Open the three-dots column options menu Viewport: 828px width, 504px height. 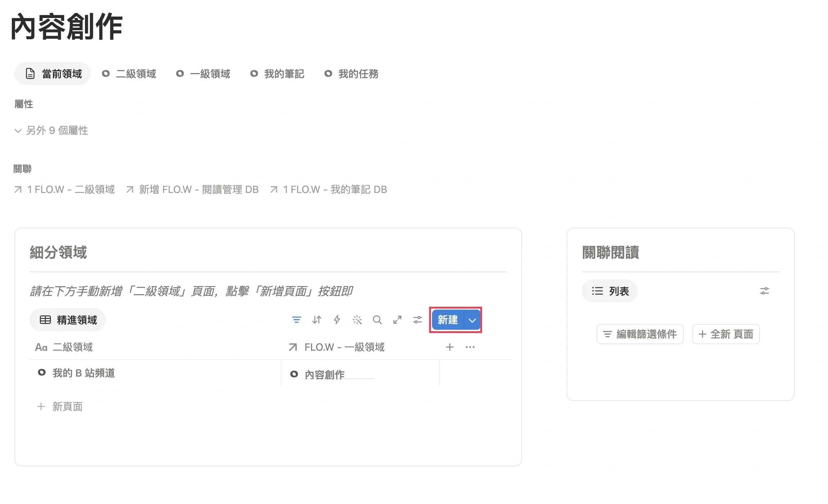[x=470, y=347]
